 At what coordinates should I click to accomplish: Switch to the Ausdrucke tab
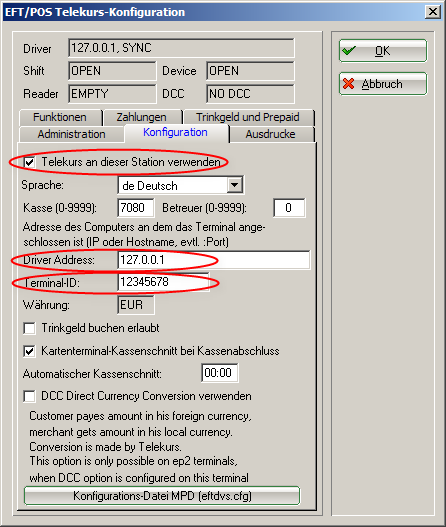(x=271, y=134)
